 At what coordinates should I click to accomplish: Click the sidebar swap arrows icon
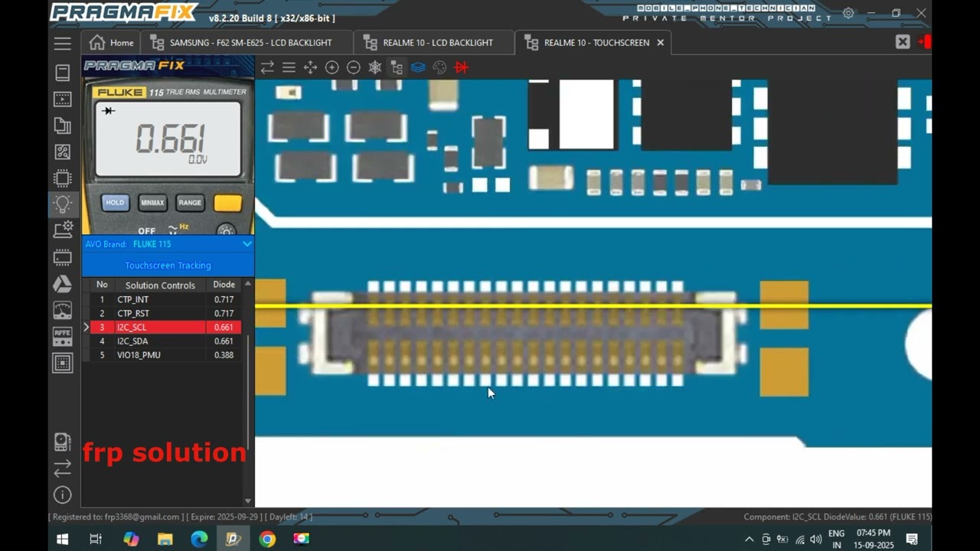click(x=63, y=468)
